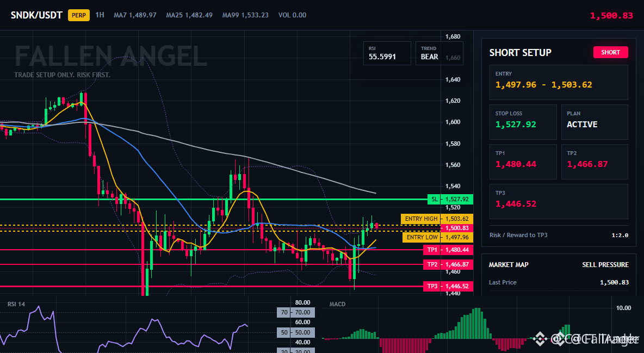Click the TP2 chart line tag
Image resolution: width=644 pixels, height=353 pixels.
point(448,264)
